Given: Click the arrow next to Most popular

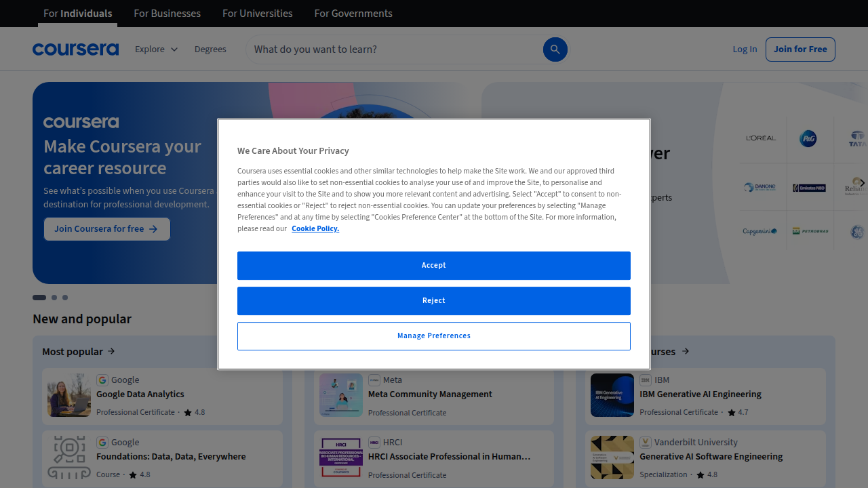Looking at the screenshot, I should pos(111,351).
